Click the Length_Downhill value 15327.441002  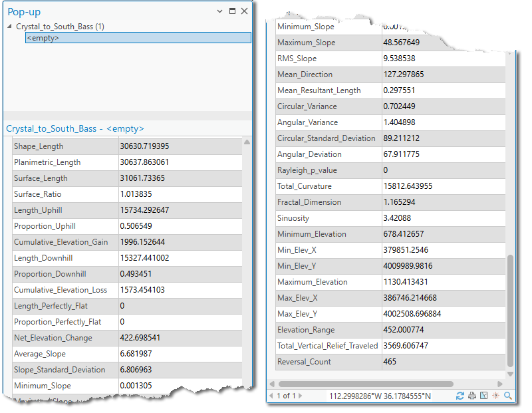[144, 258]
